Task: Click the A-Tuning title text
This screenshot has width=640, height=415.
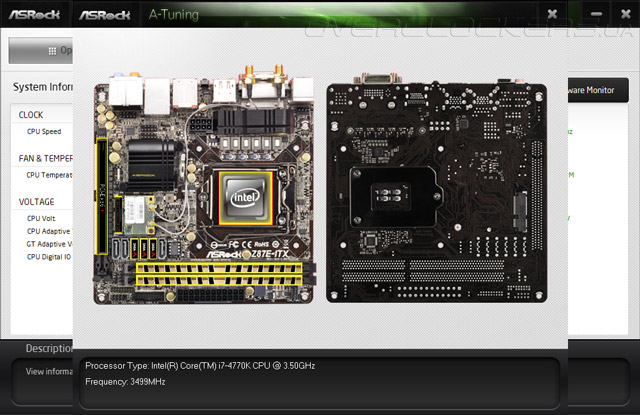Action: pos(174,15)
